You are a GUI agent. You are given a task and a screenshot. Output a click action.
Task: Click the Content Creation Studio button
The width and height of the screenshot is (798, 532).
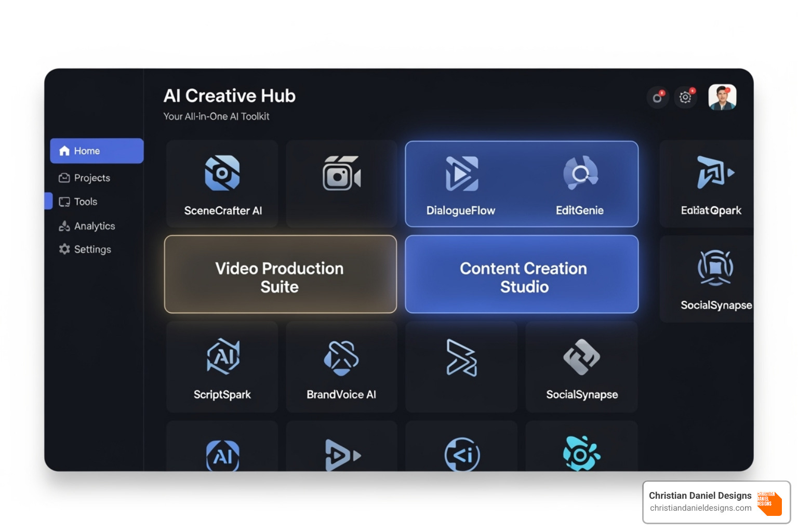[522, 275]
